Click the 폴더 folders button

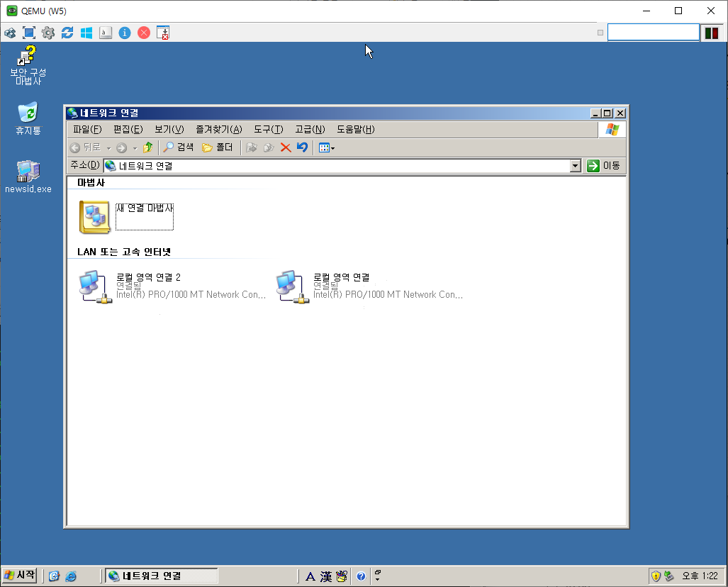point(218,147)
